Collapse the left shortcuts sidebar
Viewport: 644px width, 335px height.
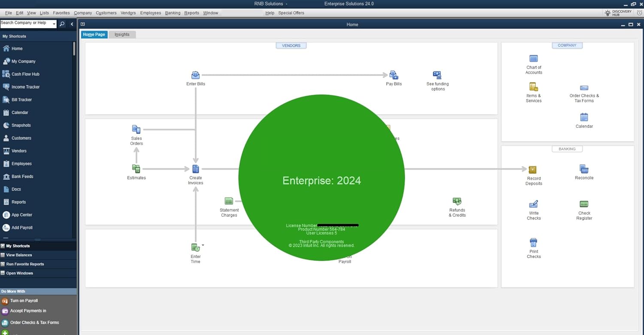click(x=72, y=24)
